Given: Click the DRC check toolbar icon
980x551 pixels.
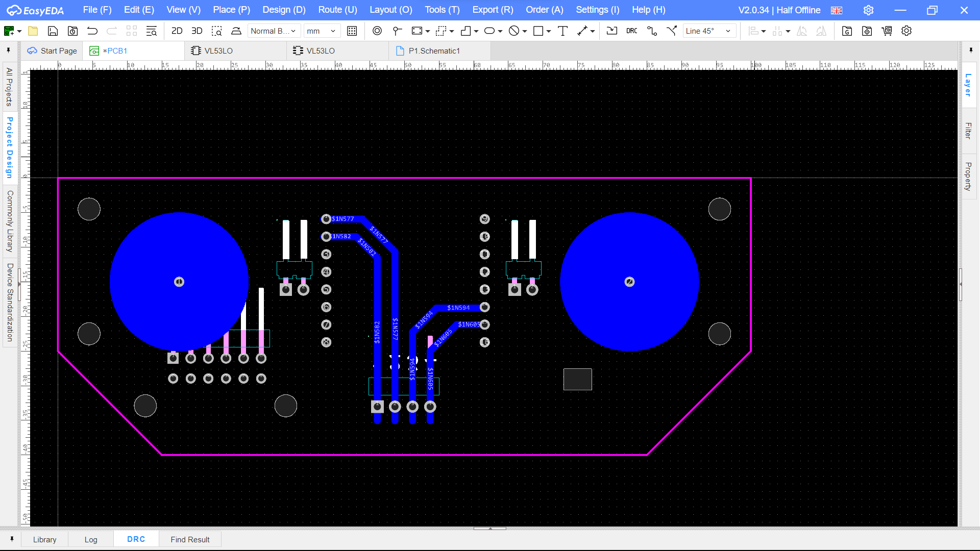Looking at the screenshot, I should pyautogui.click(x=631, y=31).
